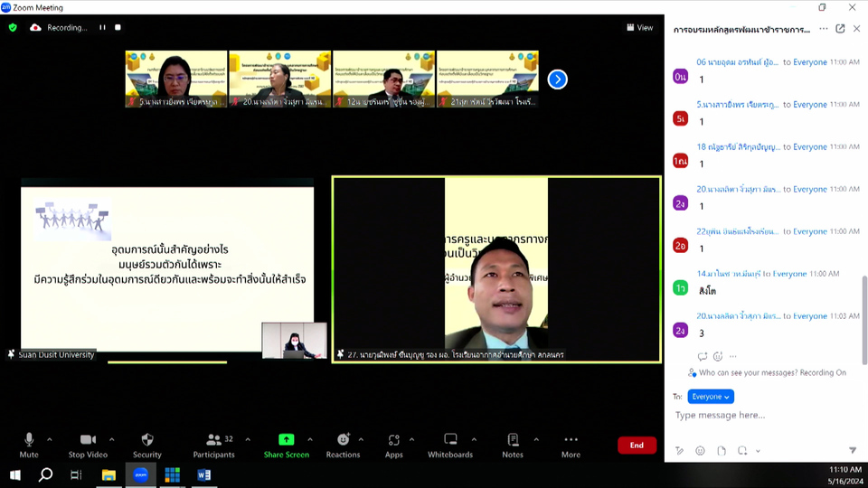The width and height of the screenshot is (868, 488).
Task: Open video options arrow next to Stop Video
Action: tap(112, 440)
